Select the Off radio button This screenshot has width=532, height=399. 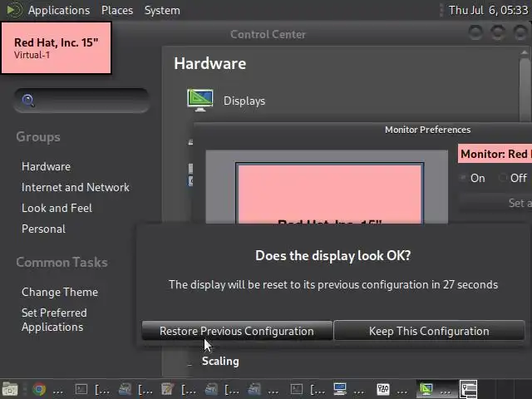coord(503,178)
